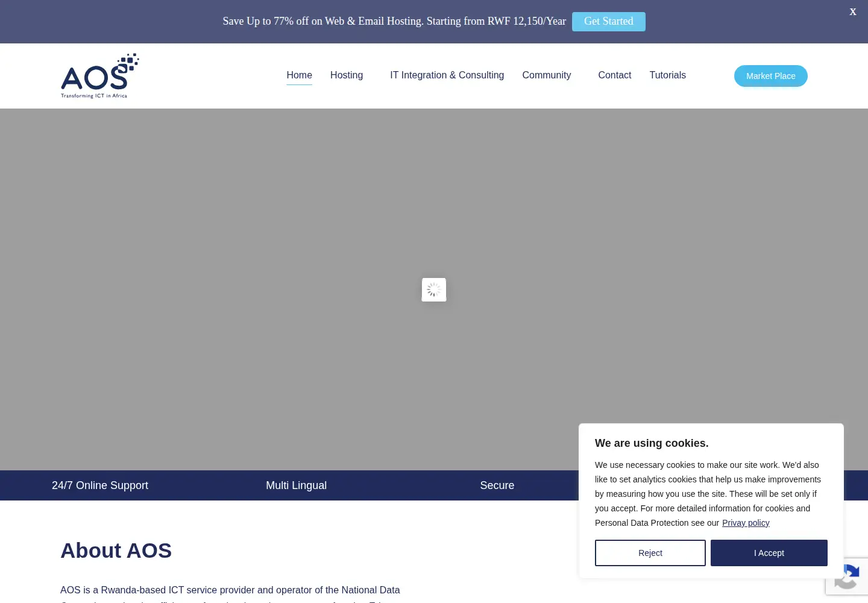Close the promo banner with X
Screen dimensions: 868x603
tap(853, 12)
